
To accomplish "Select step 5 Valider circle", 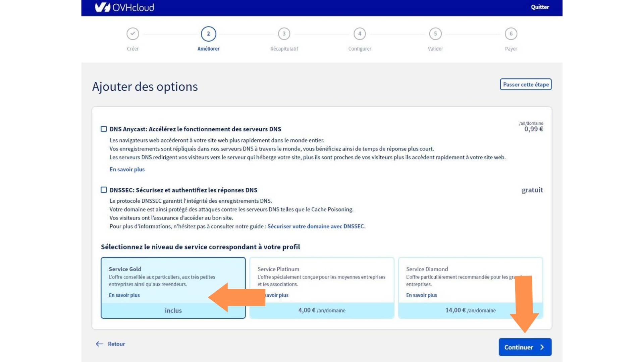I will click(x=435, y=34).
